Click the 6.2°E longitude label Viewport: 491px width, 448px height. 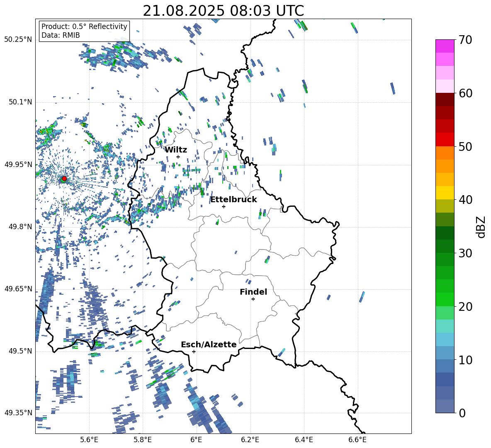[250, 440]
